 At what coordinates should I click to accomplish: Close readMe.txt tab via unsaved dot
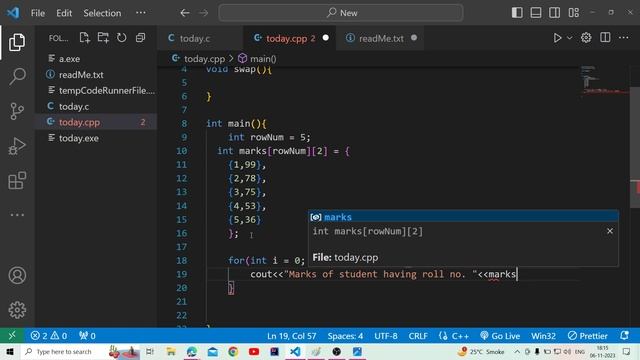(x=414, y=38)
